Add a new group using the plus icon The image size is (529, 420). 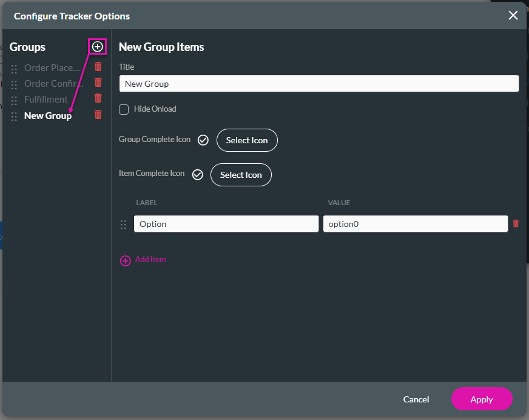coord(97,46)
